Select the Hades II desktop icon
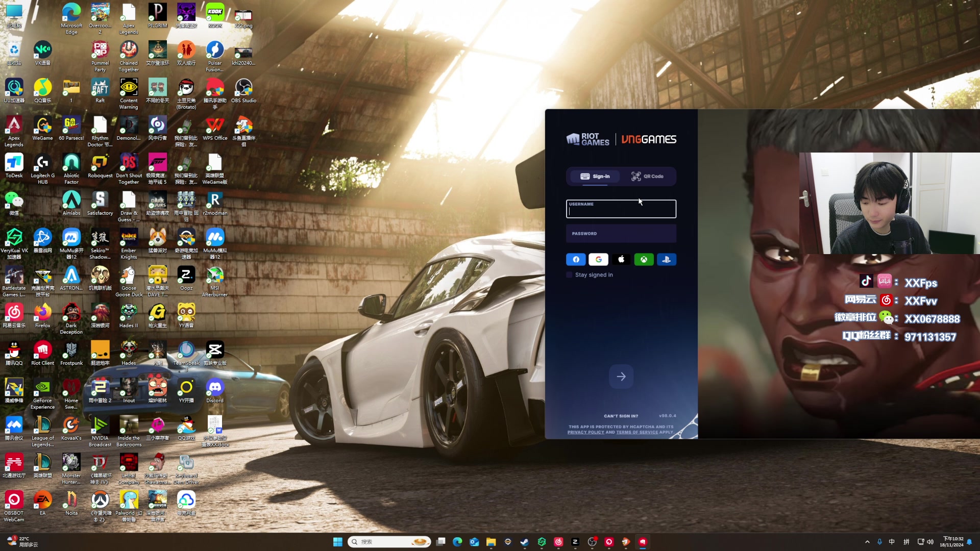The width and height of the screenshot is (980, 551). pyautogui.click(x=129, y=316)
